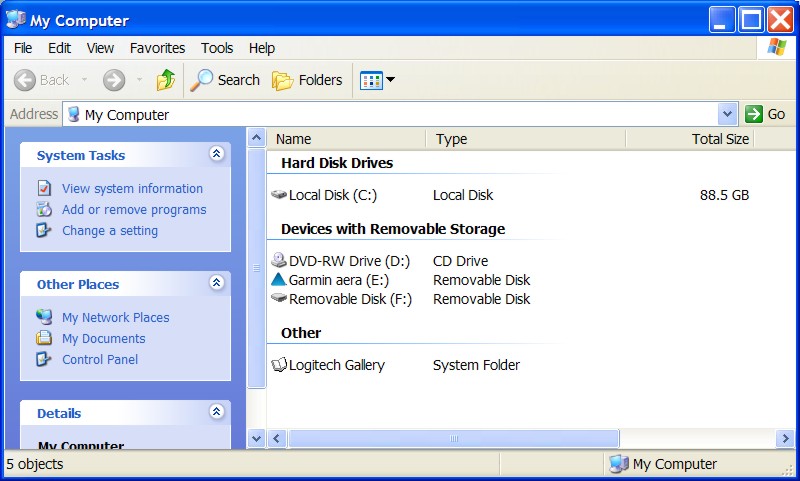Open My Network Places link

point(115,317)
